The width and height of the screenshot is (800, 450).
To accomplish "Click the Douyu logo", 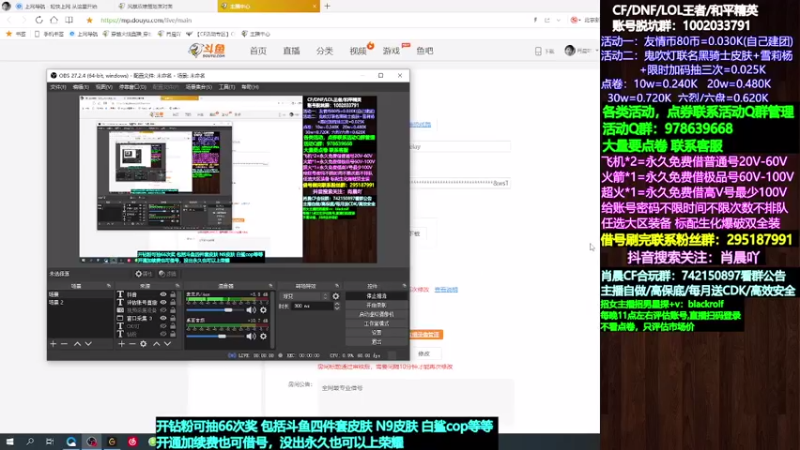I will point(207,50).
